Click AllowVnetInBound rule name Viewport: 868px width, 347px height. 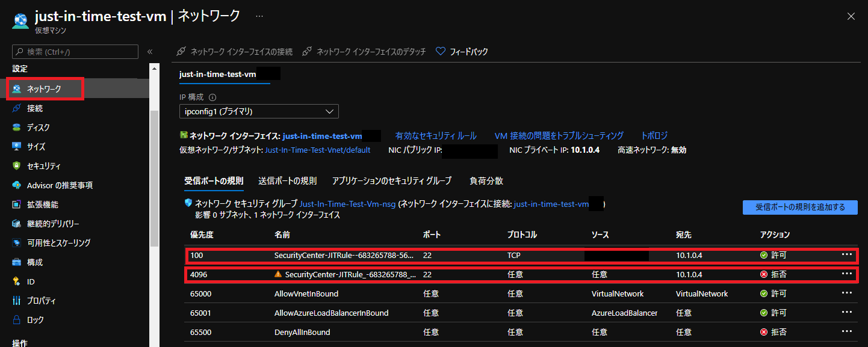point(306,293)
